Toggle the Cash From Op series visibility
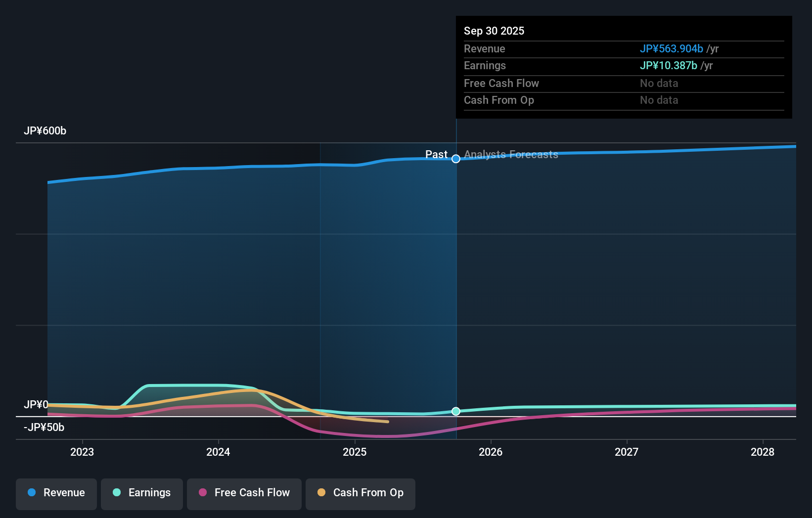Image resolution: width=812 pixels, height=518 pixels. (360, 493)
